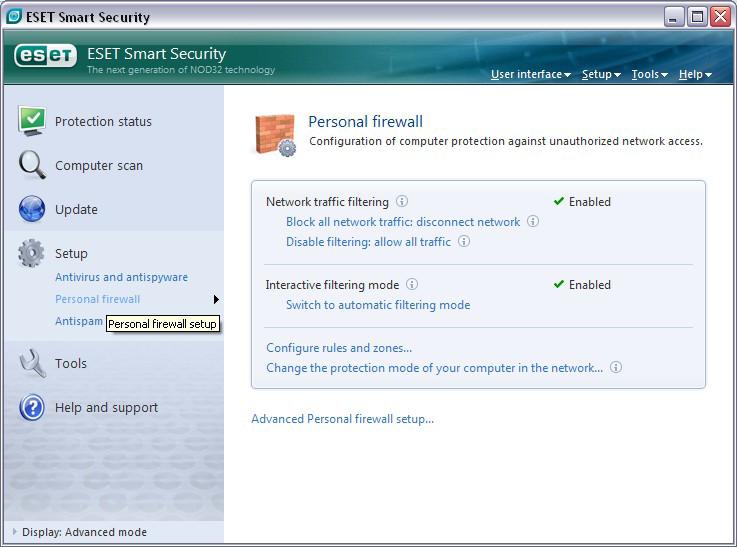
Task: Click Enabled status for Interactive filtering mode
Action: 582,285
